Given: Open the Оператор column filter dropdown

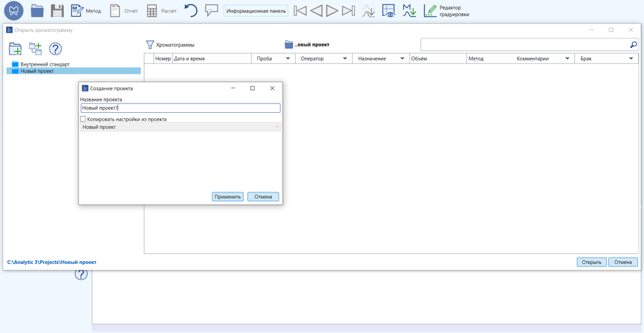Looking at the screenshot, I should pyautogui.click(x=345, y=58).
